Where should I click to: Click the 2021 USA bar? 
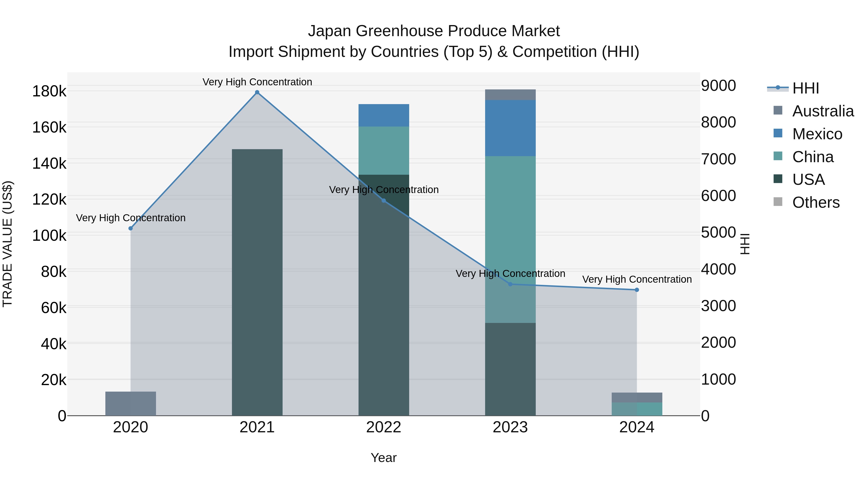[x=257, y=282]
